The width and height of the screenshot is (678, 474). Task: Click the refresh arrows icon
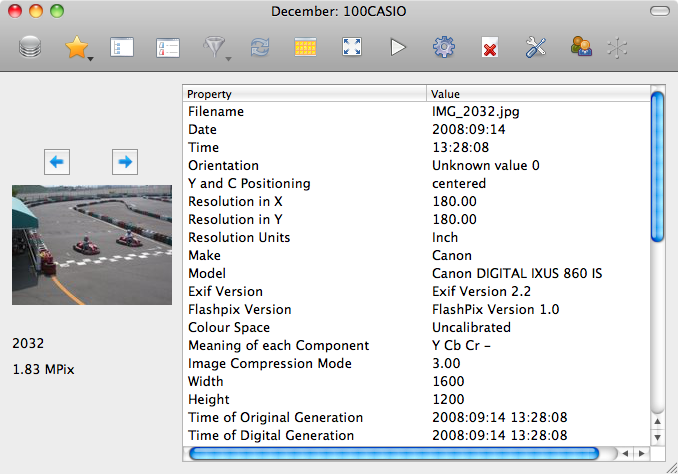(x=260, y=47)
